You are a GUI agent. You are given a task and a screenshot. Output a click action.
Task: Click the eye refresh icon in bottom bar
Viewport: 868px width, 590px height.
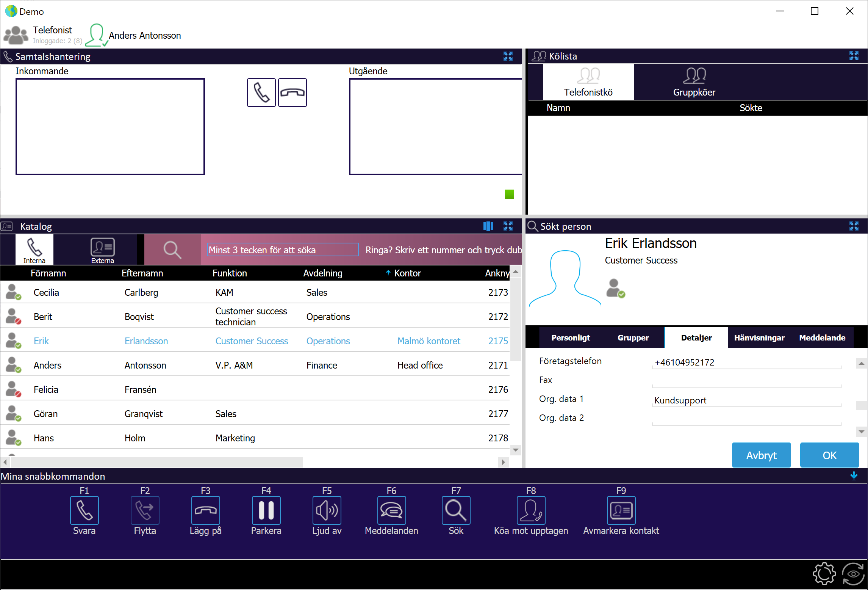[x=853, y=574]
